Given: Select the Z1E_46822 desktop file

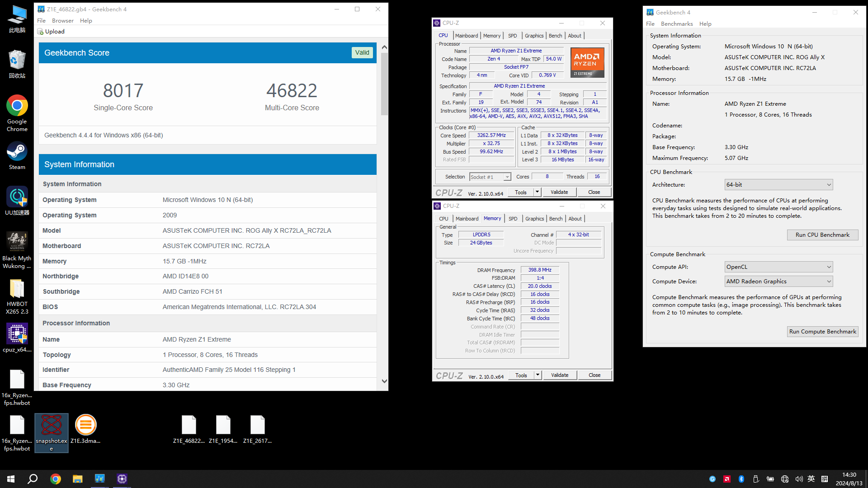Looking at the screenshot, I should pos(189,429).
